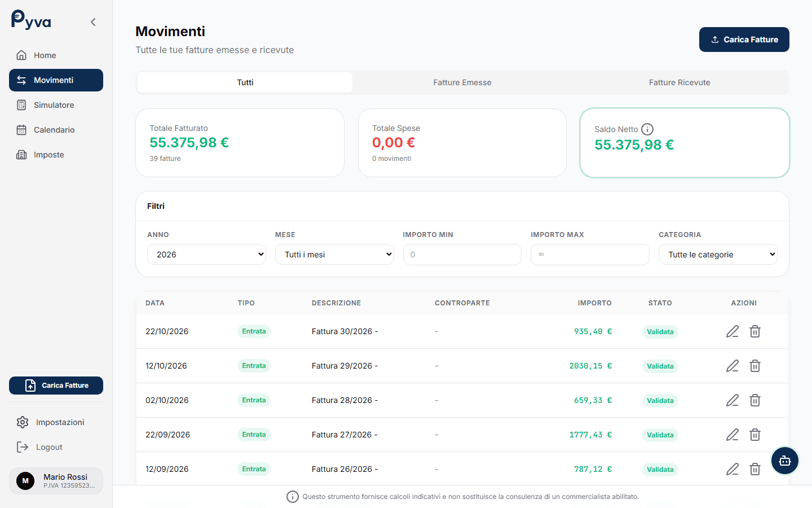The image size is (812, 508).
Task: Click the edit pencil for Fattura 30/2026
Action: [x=732, y=331]
